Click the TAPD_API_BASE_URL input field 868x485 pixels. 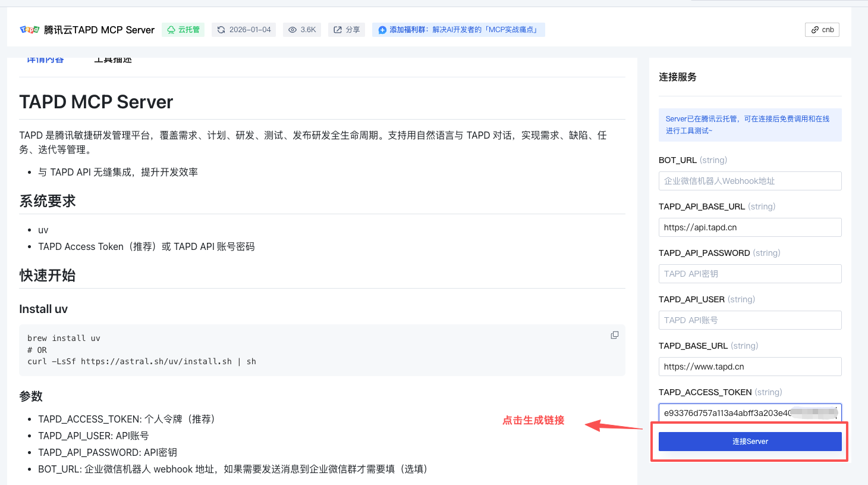(750, 227)
